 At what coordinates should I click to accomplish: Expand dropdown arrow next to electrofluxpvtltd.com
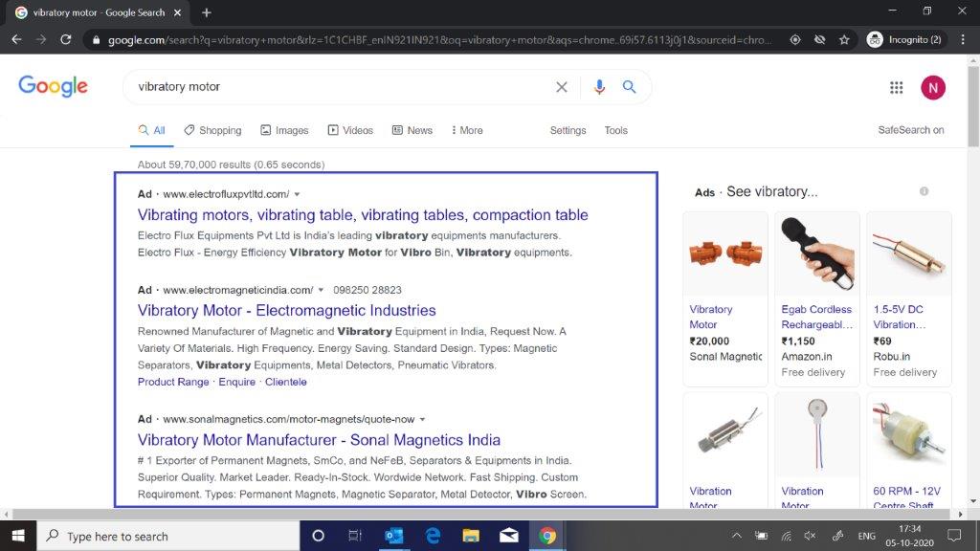(x=297, y=194)
